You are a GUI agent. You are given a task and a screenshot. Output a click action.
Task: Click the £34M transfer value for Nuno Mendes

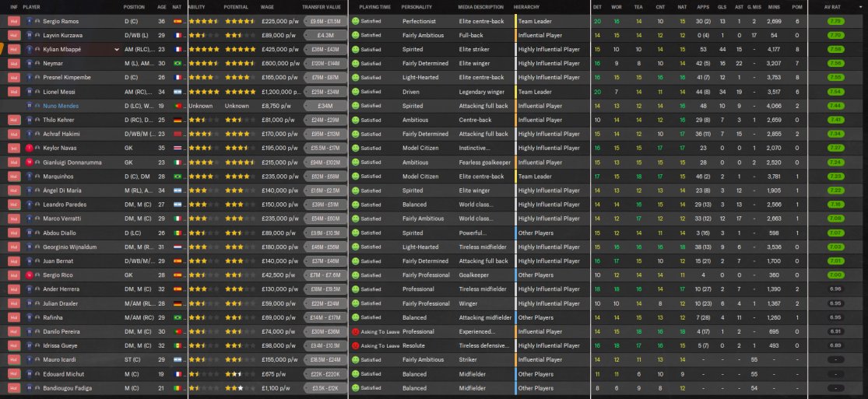coord(325,106)
